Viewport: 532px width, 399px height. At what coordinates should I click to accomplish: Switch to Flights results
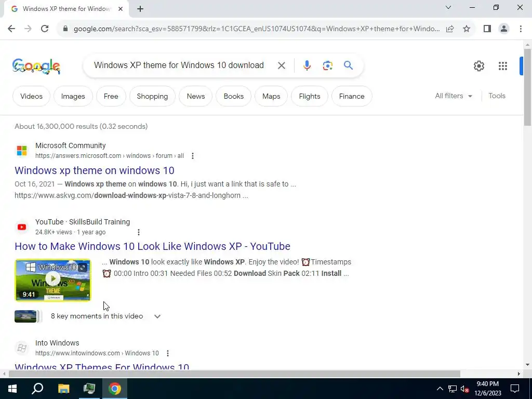pyautogui.click(x=310, y=96)
